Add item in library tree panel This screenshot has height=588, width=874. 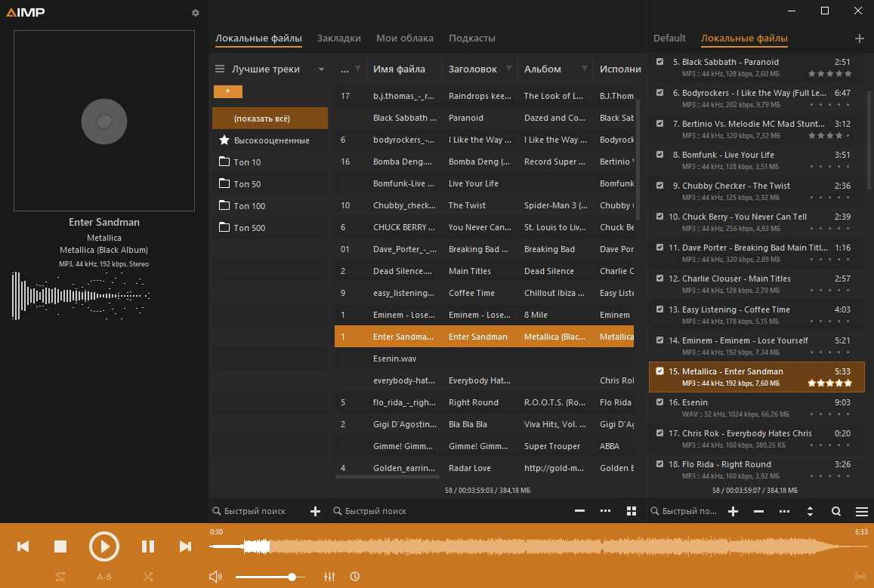coord(315,511)
